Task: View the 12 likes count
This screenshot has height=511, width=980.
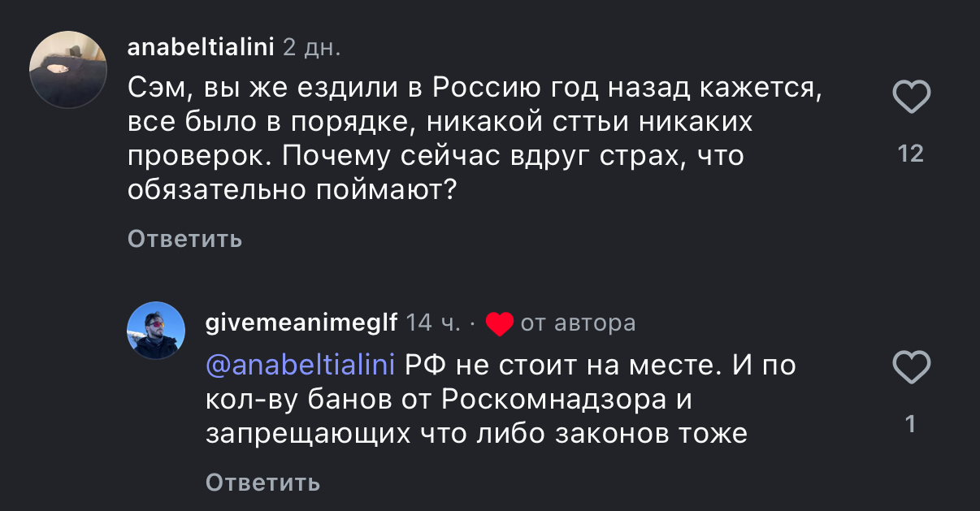Action: point(911,154)
